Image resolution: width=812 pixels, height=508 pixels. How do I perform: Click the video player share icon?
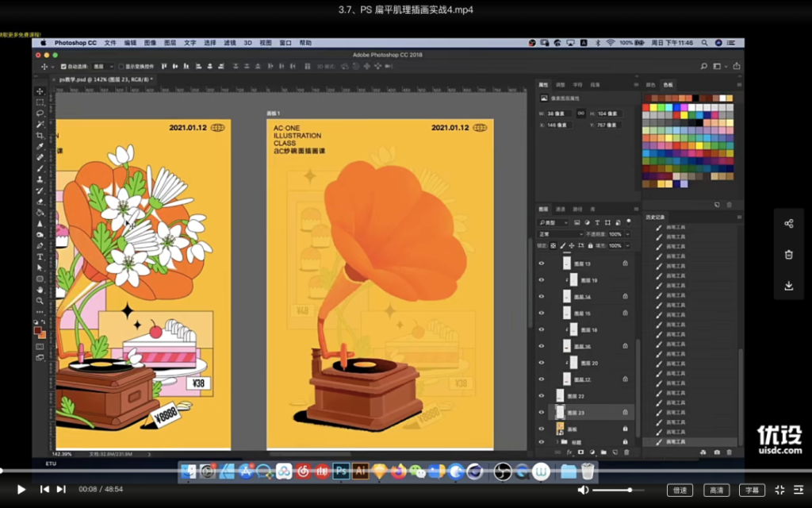(788, 224)
